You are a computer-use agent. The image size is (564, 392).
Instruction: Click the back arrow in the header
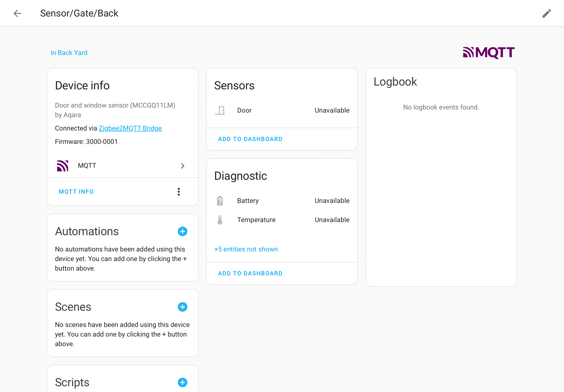point(17,13)
